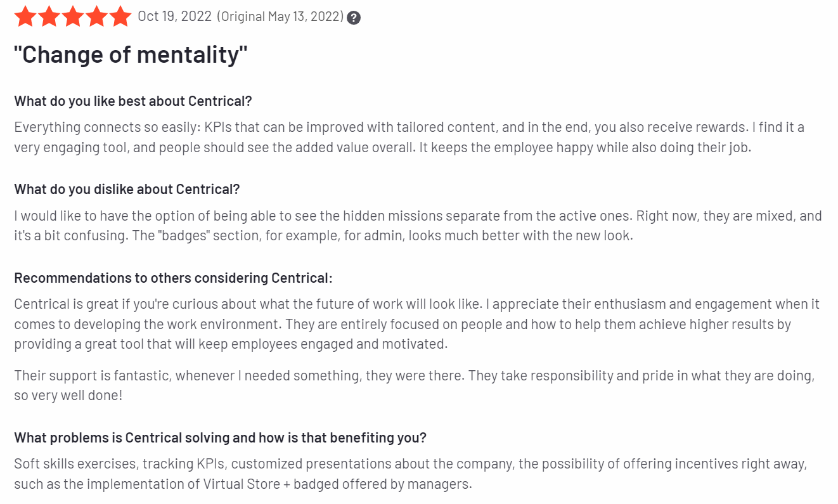Click paragraph starting "Everything connects so easily"
This screenshot has height=504, width=838.
[409, 137]
